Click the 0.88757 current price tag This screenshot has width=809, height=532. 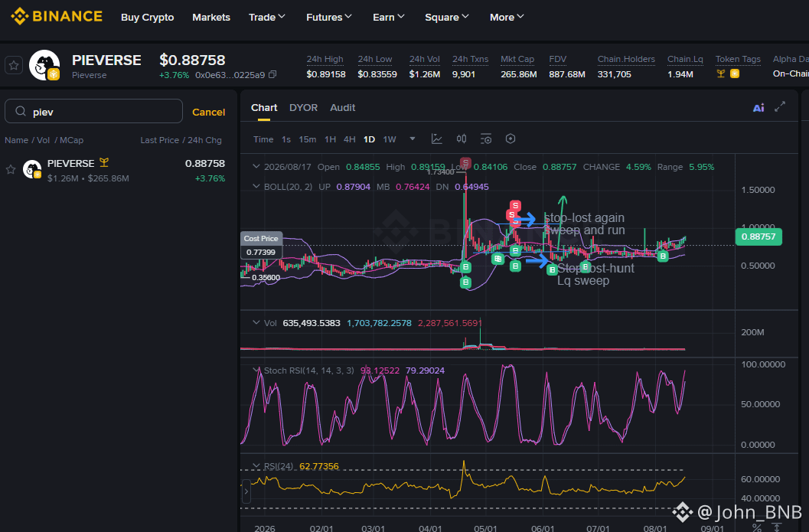coord(758,237)
